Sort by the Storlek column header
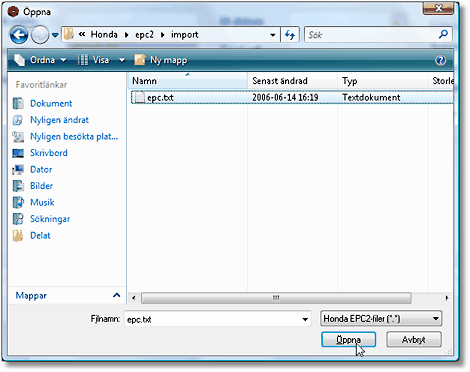 [x=441, y=81]
